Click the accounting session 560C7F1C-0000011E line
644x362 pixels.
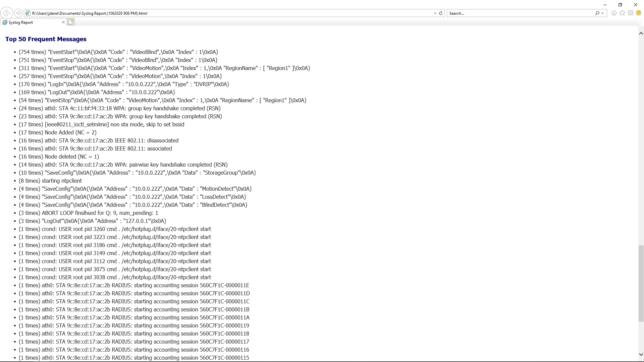[134, 286]
